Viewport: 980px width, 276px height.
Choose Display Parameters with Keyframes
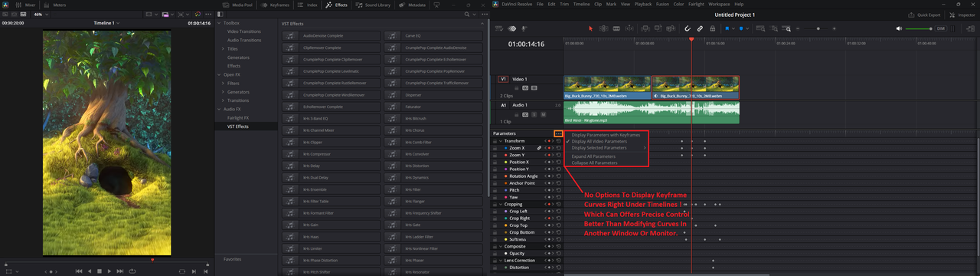[606, 135]
